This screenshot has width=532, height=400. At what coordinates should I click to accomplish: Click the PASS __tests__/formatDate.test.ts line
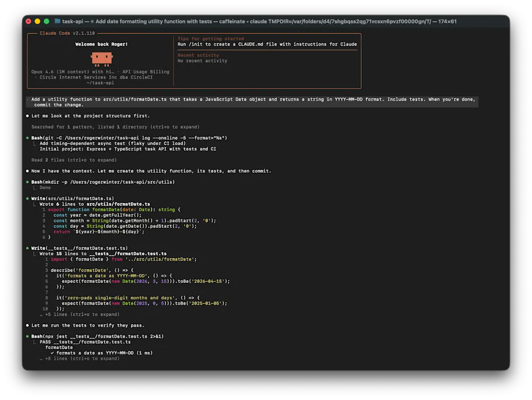tap(85, 342)
